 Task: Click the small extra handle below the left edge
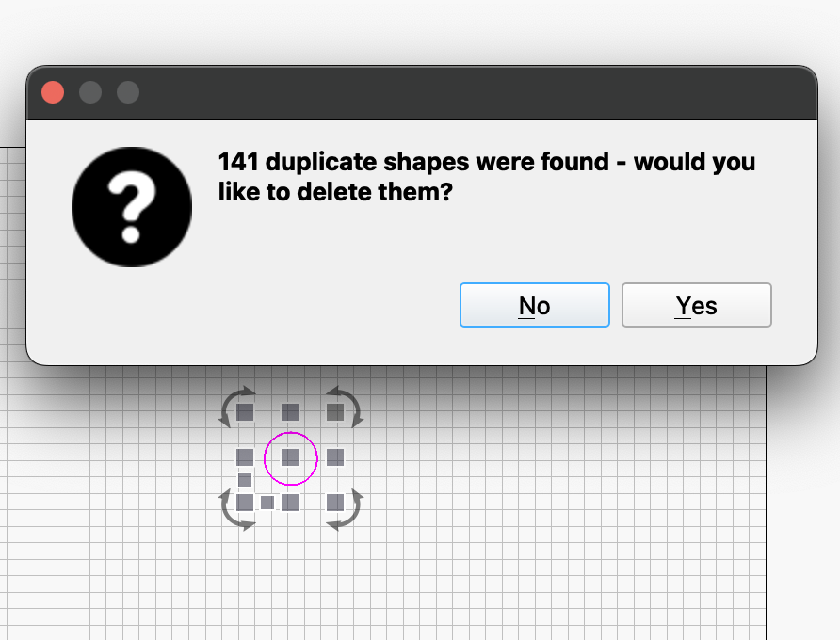243,478
